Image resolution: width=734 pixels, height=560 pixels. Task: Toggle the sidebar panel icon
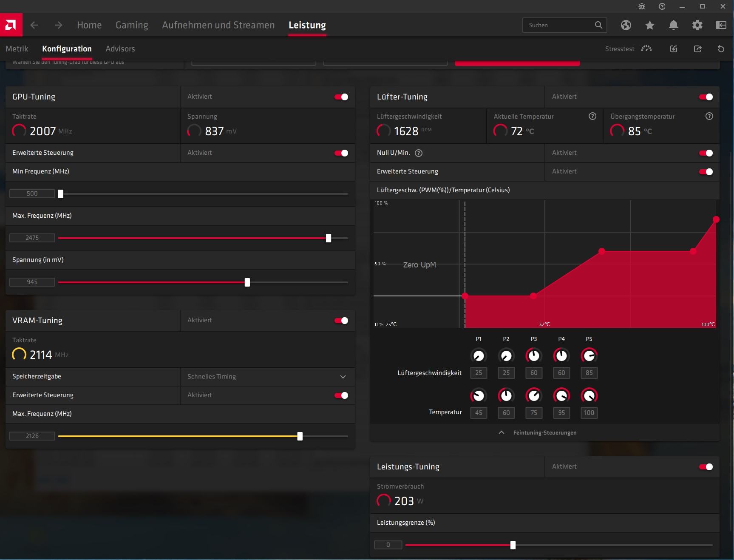(721, 25)
